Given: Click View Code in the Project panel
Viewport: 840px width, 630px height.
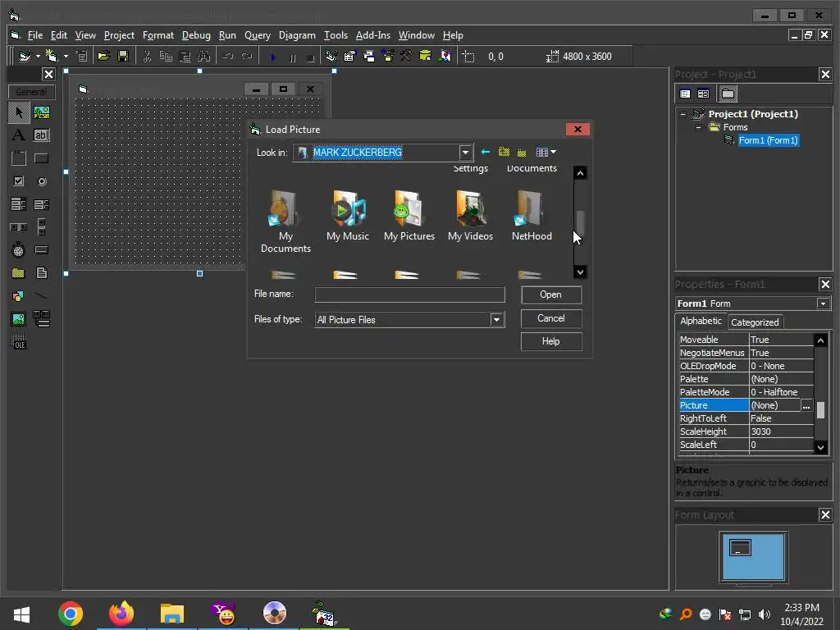Looking at the screenshot, I should (x=685, y=94).
